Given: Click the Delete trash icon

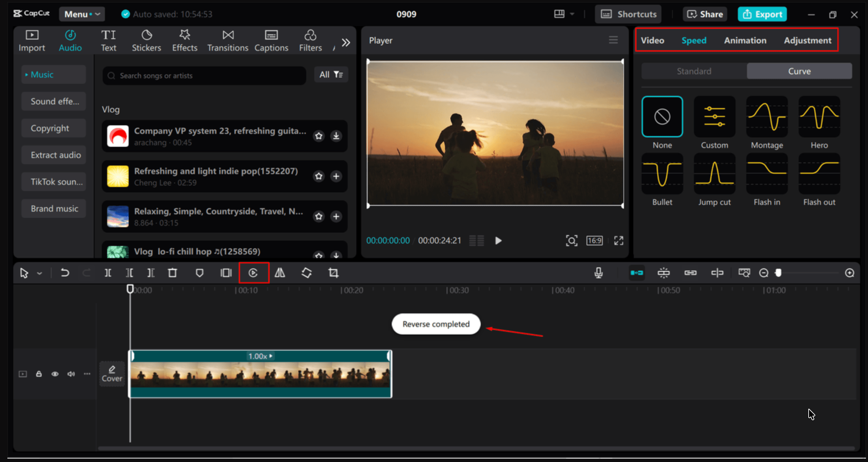Looking at the screenshot, I should point(172,273).
